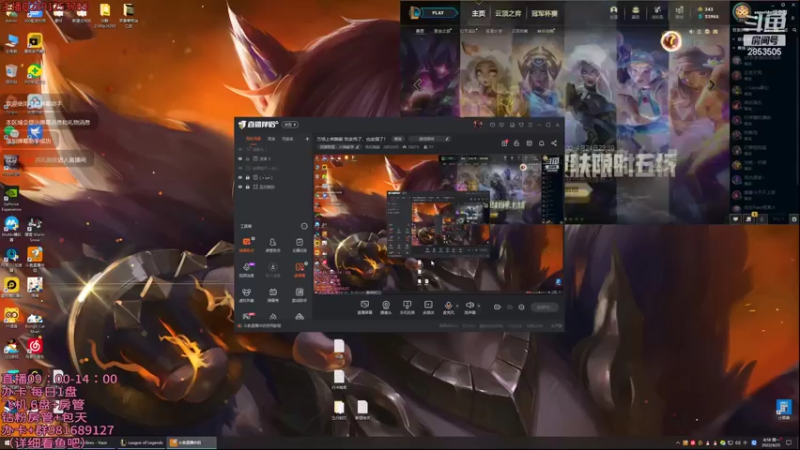Viewport: 800px width, 450px height.
Task: Open League of Legends in the Windows taskbar
Action: coord(142,443)
